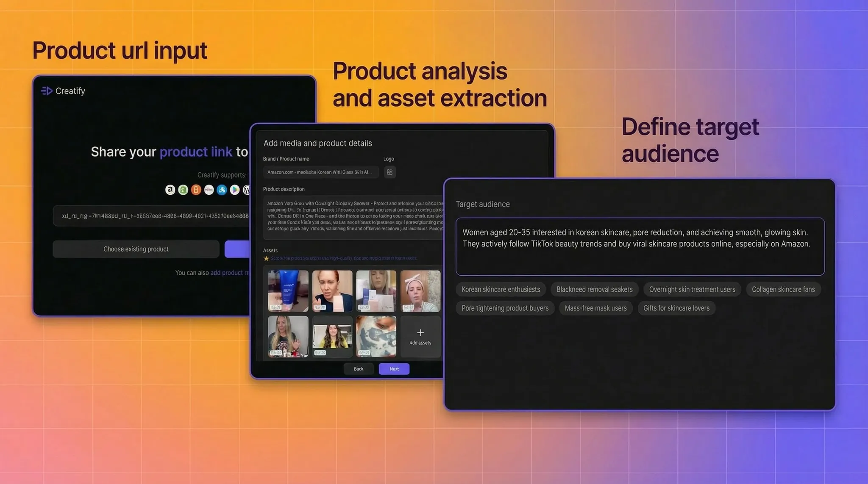
Task: Click the Target audience text box
Action: [640, 246]
